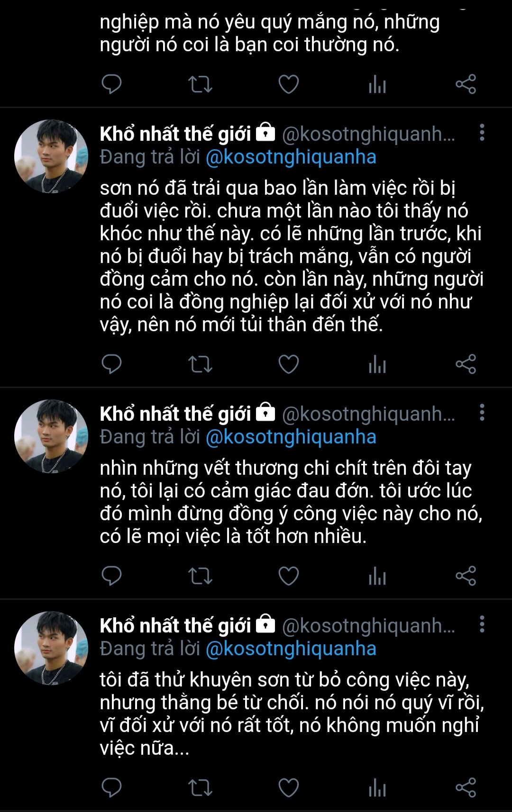Open the @kosotnghiquanha mention link in the last tweet
Viewport: 512px width, 812px height.
click(291, 649)
